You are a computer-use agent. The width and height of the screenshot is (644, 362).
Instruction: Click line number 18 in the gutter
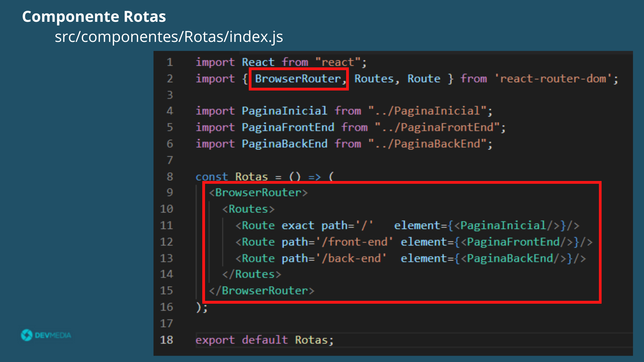pyautogui.click(x=166, y=340)
